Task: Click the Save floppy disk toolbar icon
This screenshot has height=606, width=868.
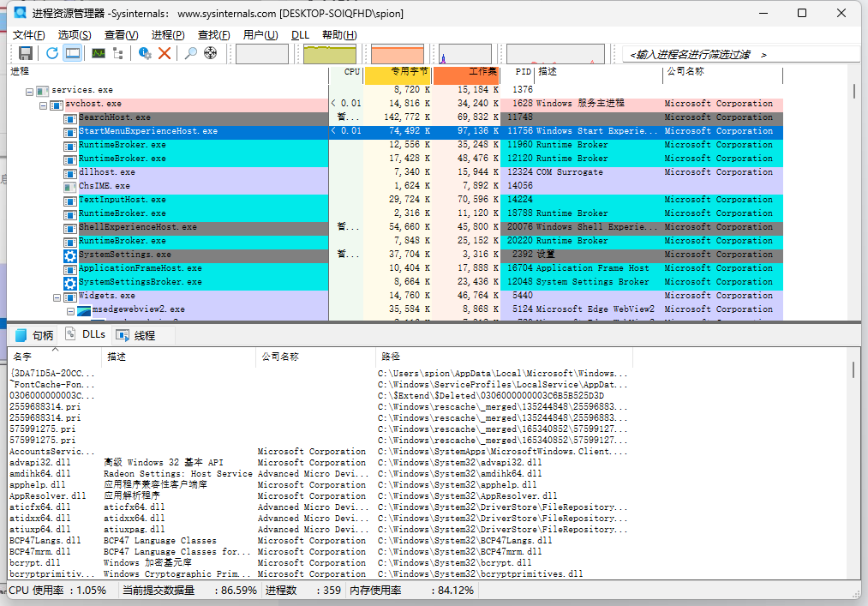Action: click(x=26, y=53)
